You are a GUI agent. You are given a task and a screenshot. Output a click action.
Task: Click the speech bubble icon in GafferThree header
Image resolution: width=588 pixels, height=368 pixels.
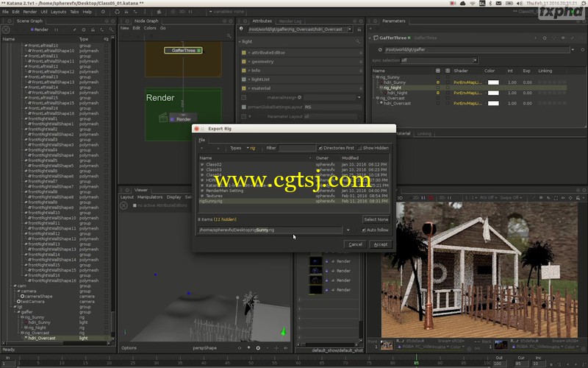click(563, 38)
